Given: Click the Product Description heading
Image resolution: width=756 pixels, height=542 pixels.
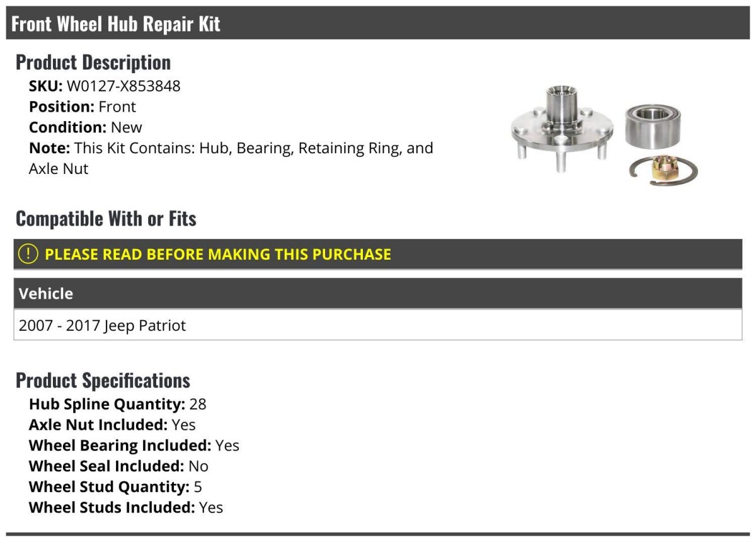Looking at the screenshot, I should [x=93, y=62].
